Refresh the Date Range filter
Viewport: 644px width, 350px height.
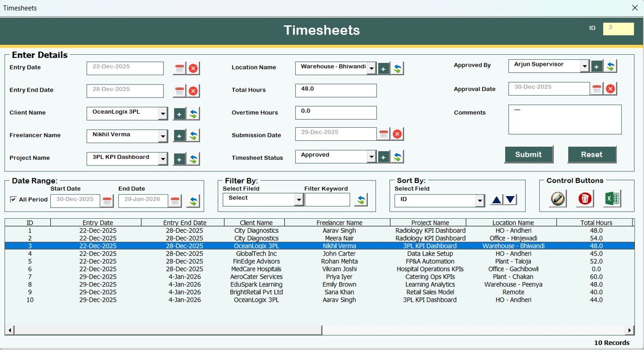tap(193, 200)
